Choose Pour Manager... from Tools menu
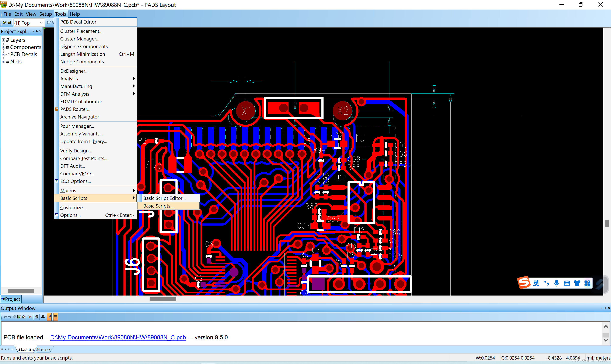 pos(77,126)
